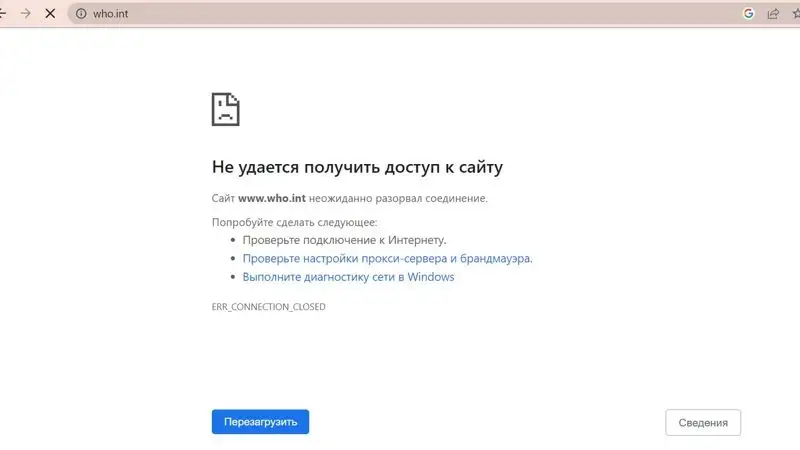Screen dimensions: 800x450
Task: Click the browser back arrow
Action: coord(3,14)
